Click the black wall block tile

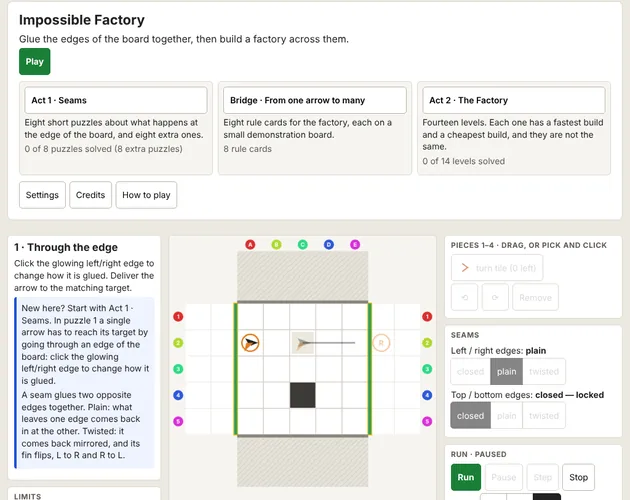[x=303, y=395]
